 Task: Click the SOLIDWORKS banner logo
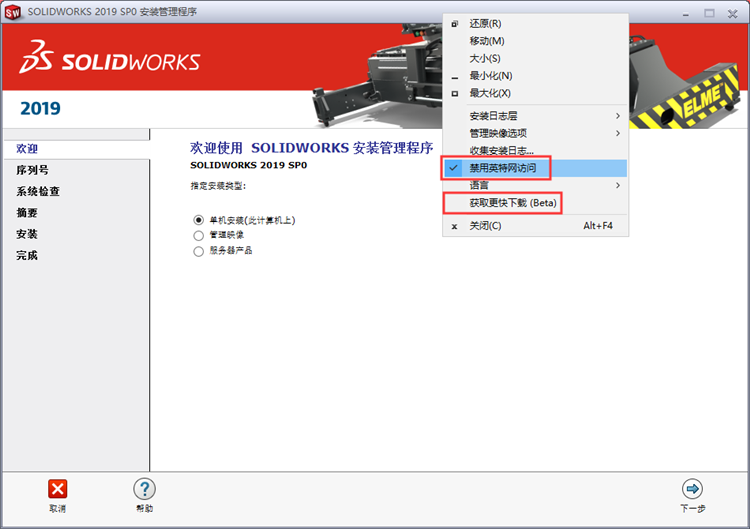(110, 57)
